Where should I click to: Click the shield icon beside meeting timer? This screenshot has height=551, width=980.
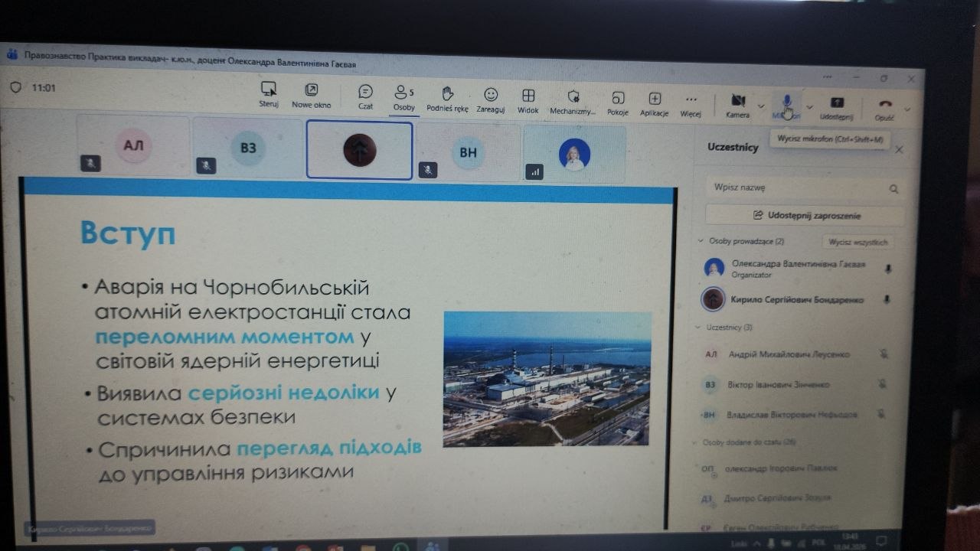15,86
